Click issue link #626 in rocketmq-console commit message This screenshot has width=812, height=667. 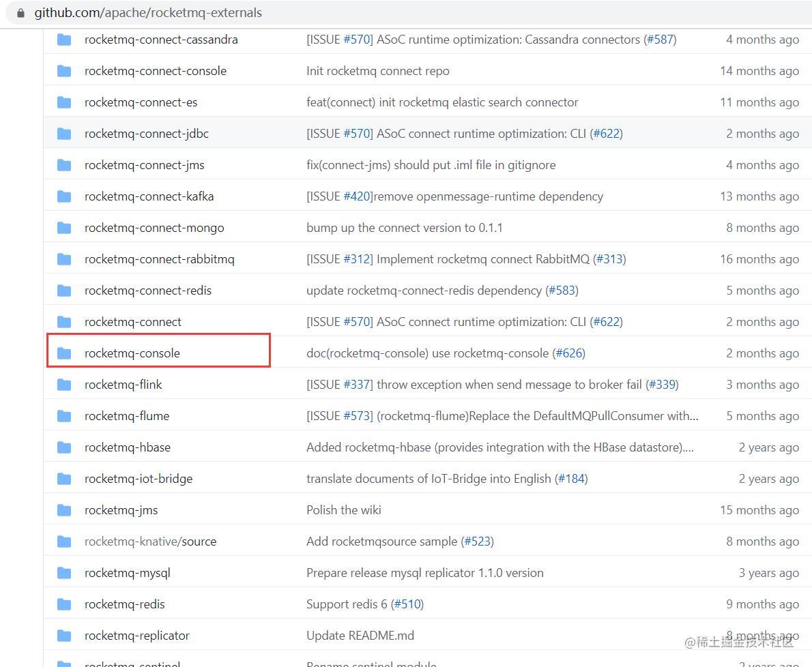tap(570, 353)
